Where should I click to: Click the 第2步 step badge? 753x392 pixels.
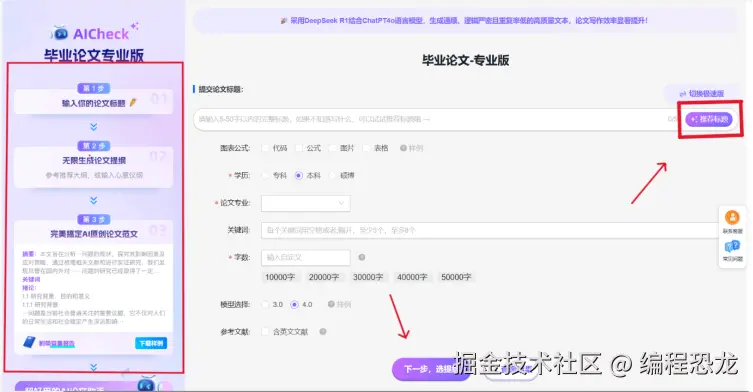coord(94,146)
